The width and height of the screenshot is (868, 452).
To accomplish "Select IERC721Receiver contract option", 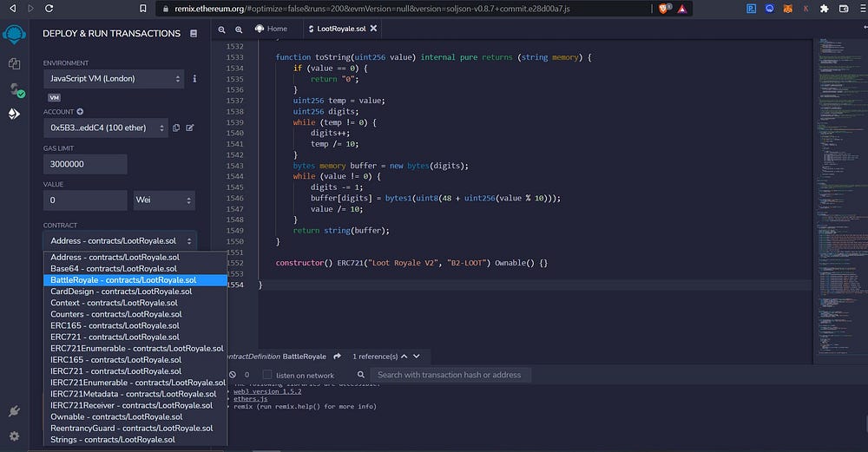I will 135,405.
